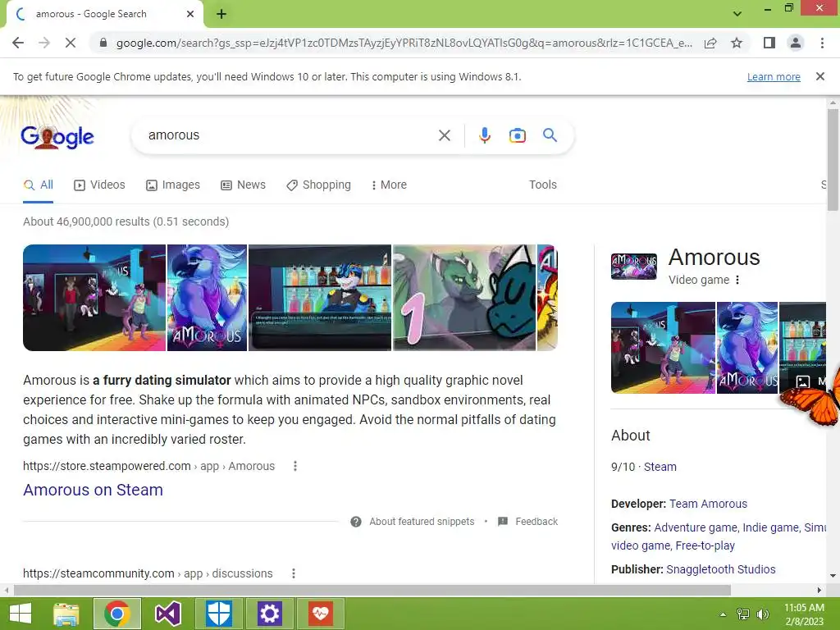Open the Snaggletooth Studios publisher link
Viewport: 840px width, 630px height.
720,569
